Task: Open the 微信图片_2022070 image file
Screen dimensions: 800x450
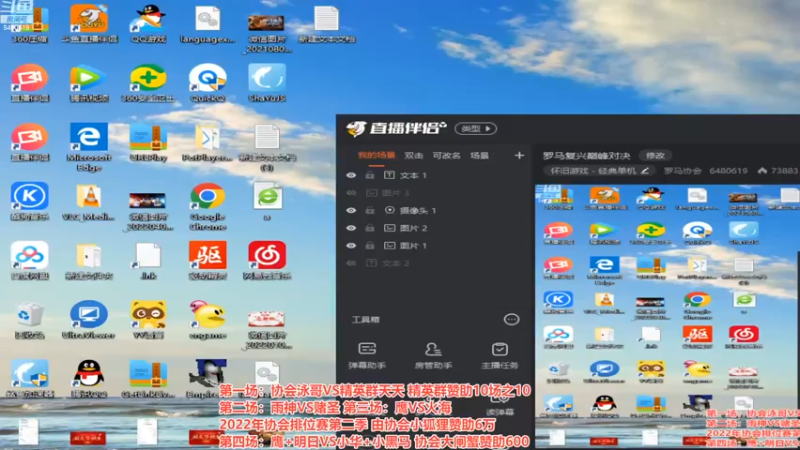Action: (266, 330)
